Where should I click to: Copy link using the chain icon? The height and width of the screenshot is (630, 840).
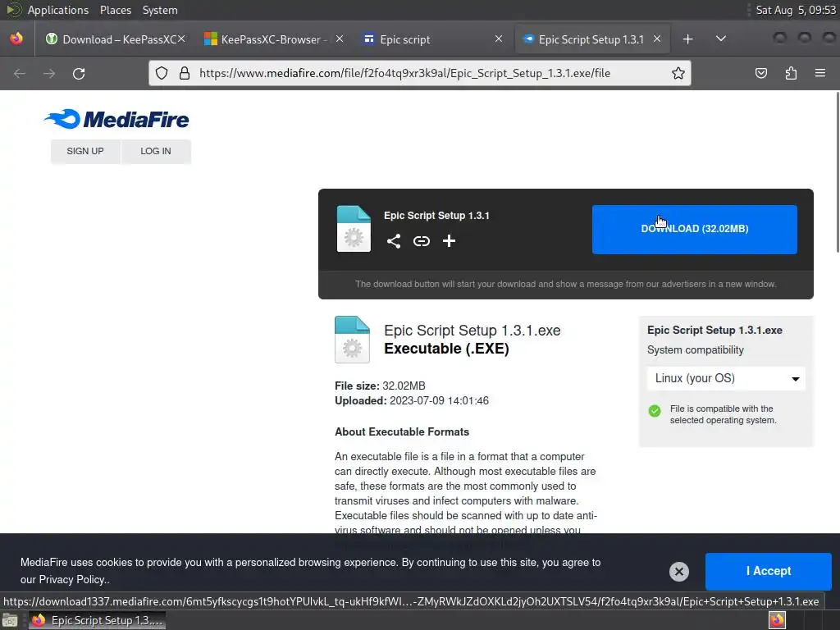click(422, 241)
